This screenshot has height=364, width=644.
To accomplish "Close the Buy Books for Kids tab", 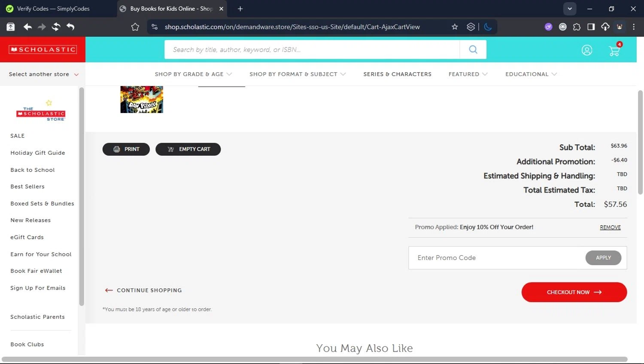I will click(221, 9).
